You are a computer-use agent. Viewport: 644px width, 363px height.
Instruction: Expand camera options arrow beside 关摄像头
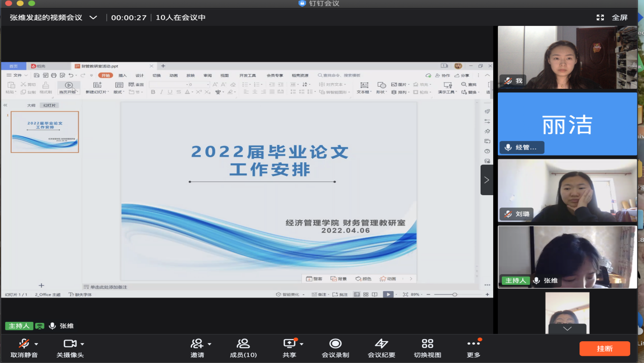point(82,344)
